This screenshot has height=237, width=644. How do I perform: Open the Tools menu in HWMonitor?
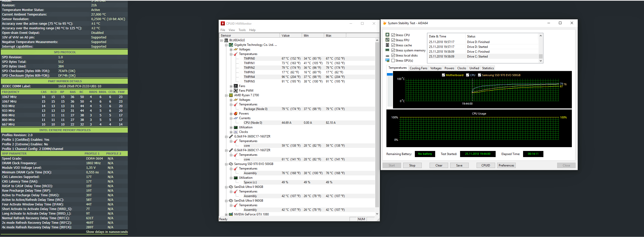pos(242,30)
